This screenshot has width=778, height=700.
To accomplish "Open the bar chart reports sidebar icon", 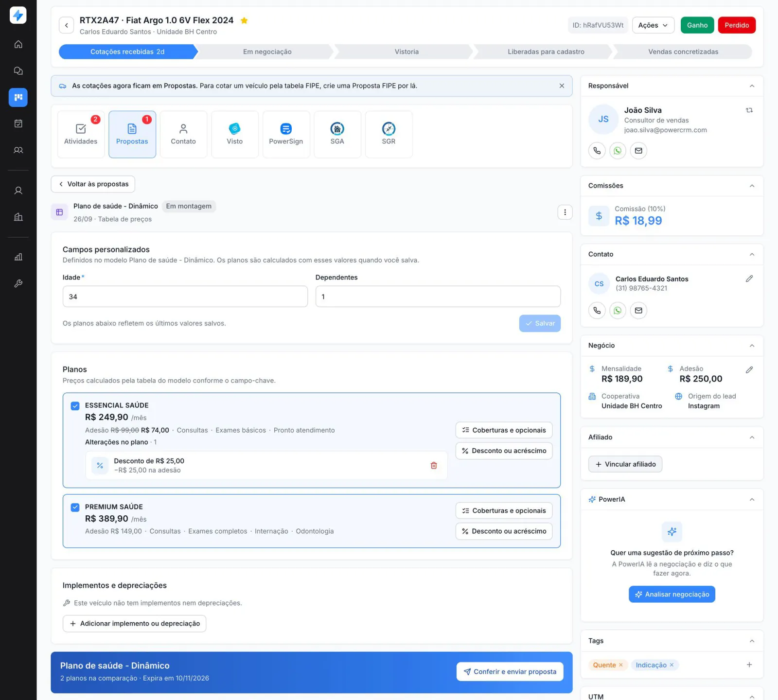I will click(x=18, y=257).
